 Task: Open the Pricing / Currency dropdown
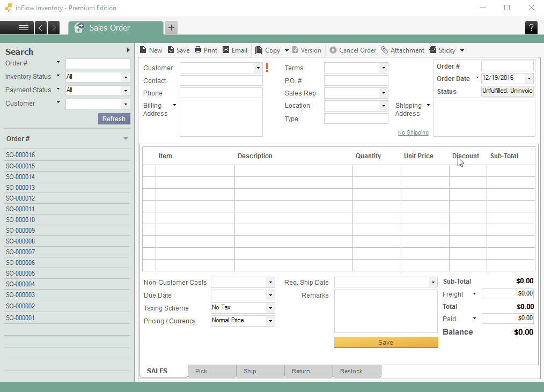pyautogui.click(x=270, y=321)
